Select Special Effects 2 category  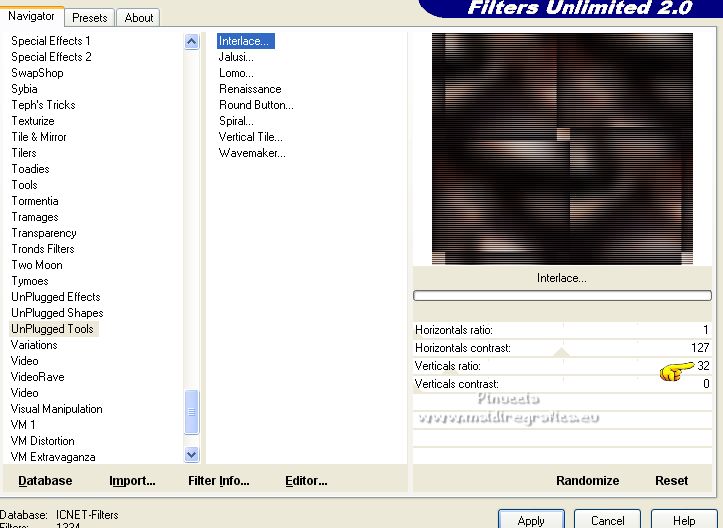click(x=51, y=57)
